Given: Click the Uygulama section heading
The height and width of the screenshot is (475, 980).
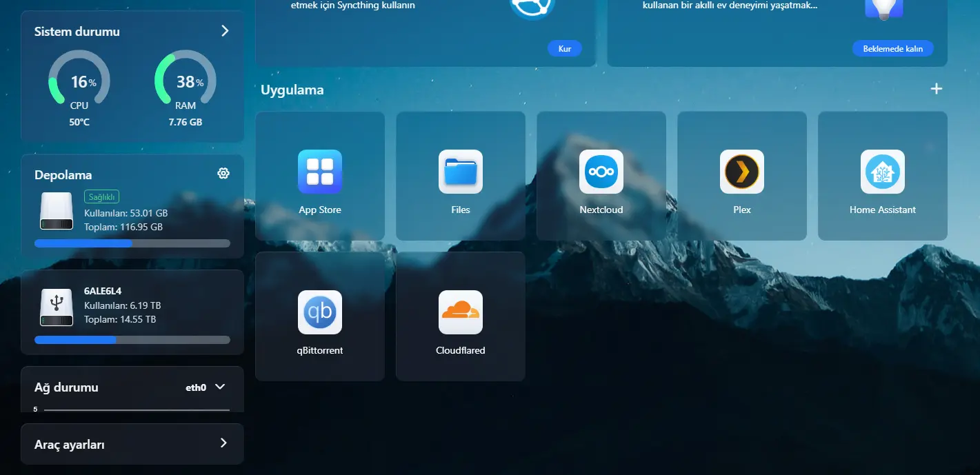Looking at the screenshot, I should (292, 90).
